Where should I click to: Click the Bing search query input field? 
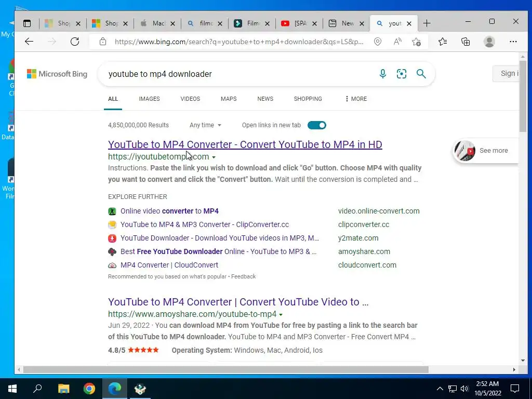(x=237, y=74)
